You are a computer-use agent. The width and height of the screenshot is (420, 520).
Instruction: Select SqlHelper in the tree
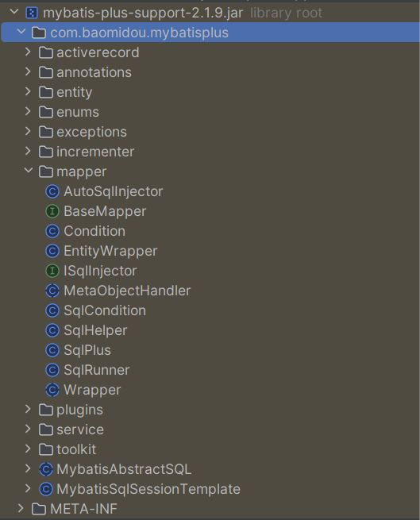coord(95,330)
